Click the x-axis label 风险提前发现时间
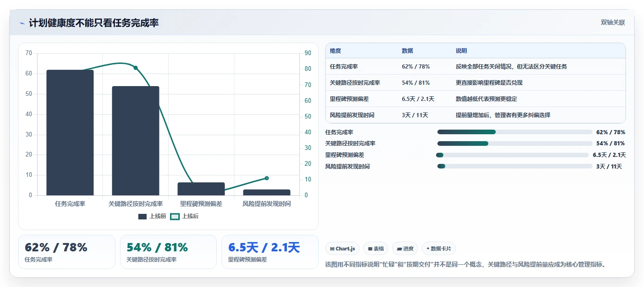The width and height of the screenshot is (644, 287). click(267, 204)
